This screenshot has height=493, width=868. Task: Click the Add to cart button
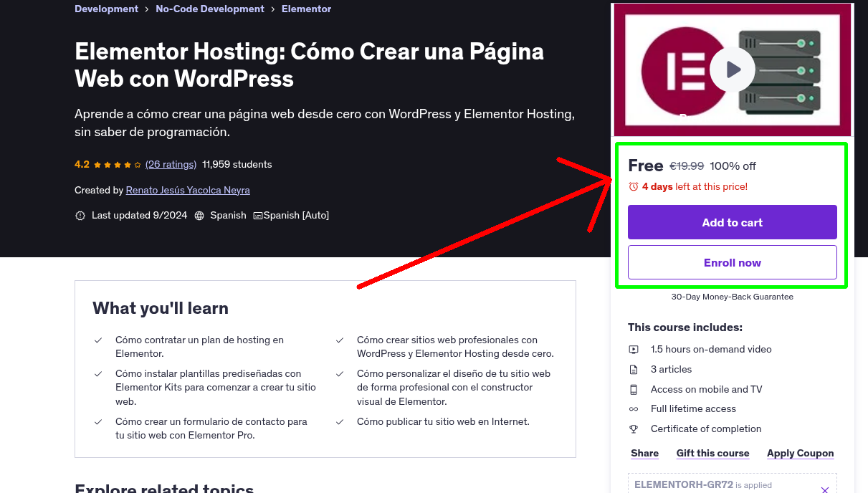tap(732, 222)
